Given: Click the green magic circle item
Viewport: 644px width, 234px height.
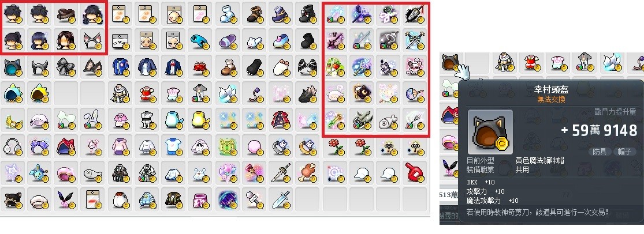Looking at the screenshot, I should coord(227,146).
